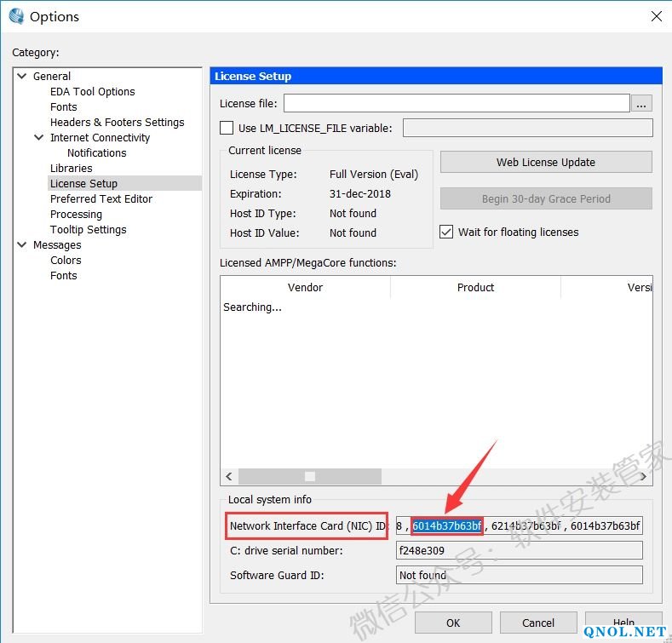Click left arrow of horizontal scrollbar

[228, 476]
